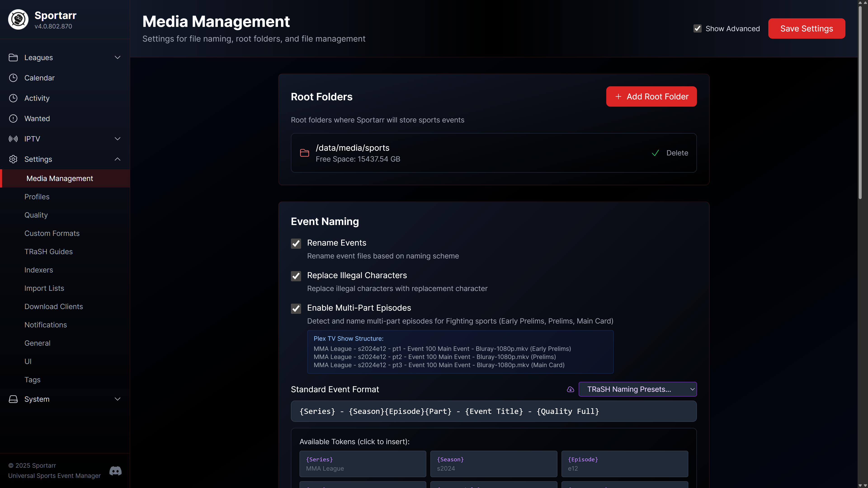
Task: Insert the {Season} token
Action: (x=494, y=464)
